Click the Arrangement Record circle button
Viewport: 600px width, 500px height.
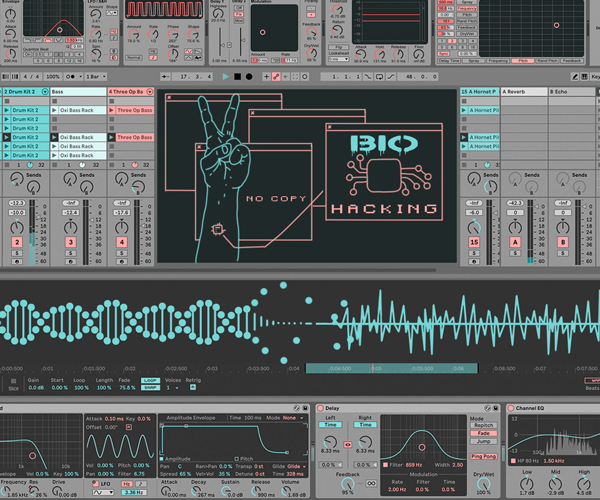coord(249,77)
